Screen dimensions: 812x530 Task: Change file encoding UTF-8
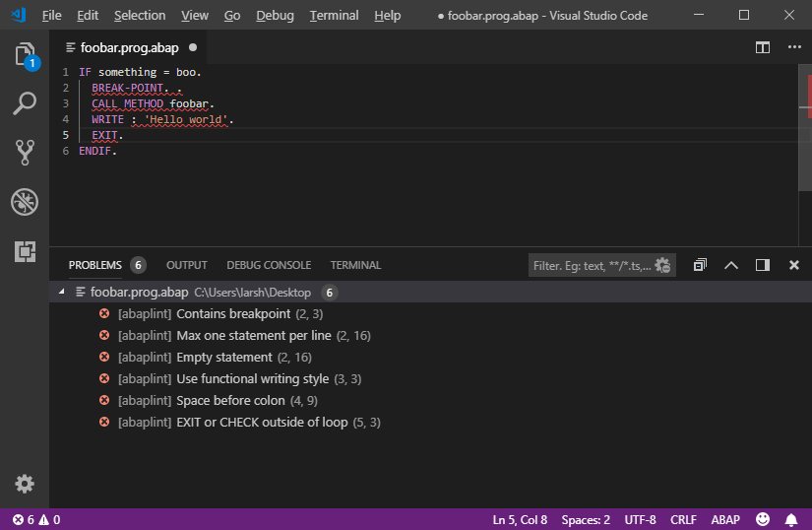pyautogui.click(x=640, y=519)
